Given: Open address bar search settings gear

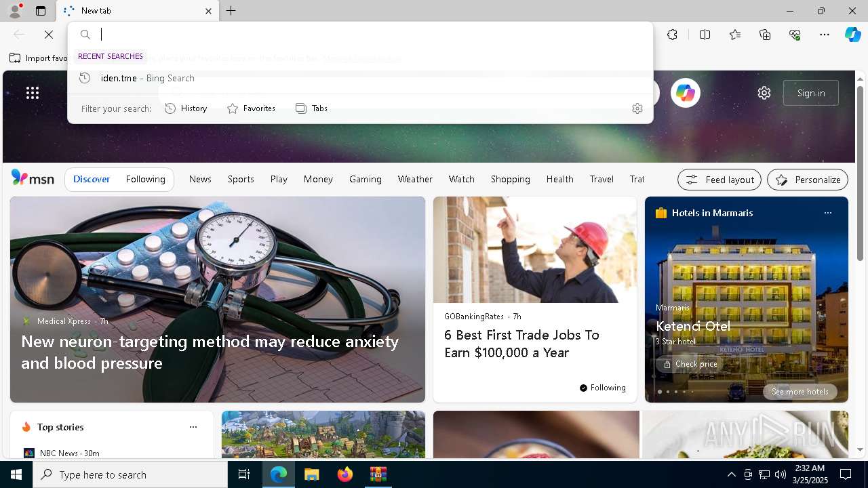Looking at the screenshot, I should coord(637,108).
